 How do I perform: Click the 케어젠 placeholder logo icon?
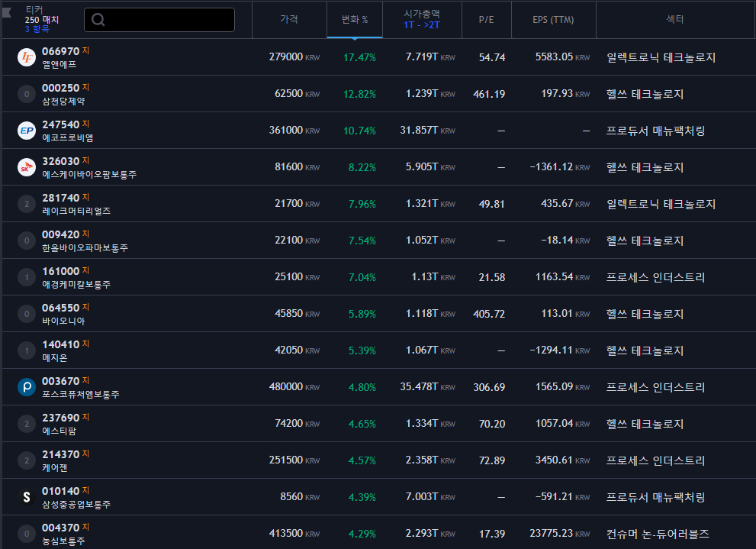pos(27,460)
